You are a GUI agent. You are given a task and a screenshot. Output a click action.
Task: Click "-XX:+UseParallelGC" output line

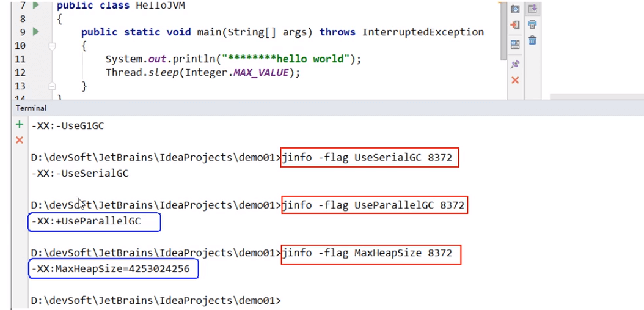(86, 221)
